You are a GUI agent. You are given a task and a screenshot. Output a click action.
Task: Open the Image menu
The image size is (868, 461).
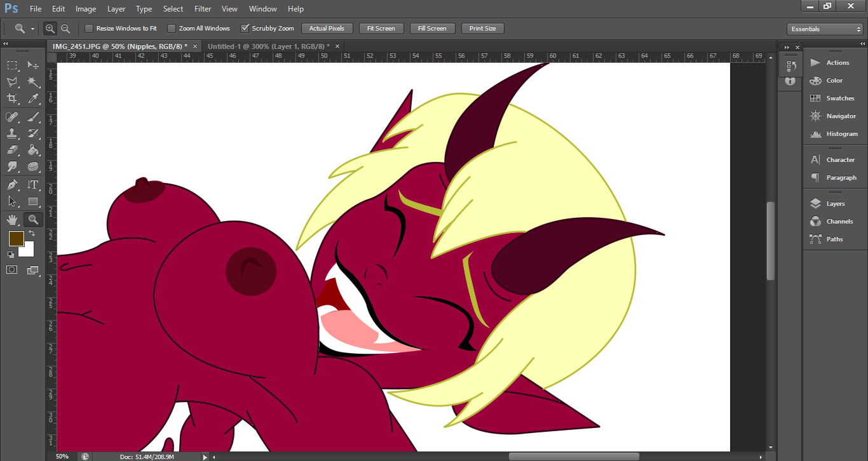click(x=86, y=9)
